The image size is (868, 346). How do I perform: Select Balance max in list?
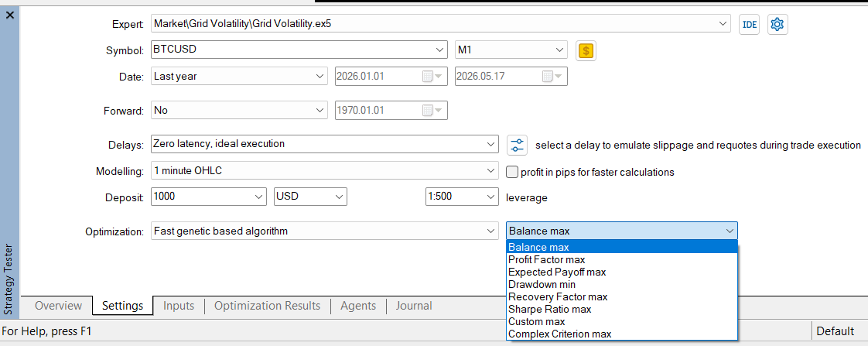(622, 247)
